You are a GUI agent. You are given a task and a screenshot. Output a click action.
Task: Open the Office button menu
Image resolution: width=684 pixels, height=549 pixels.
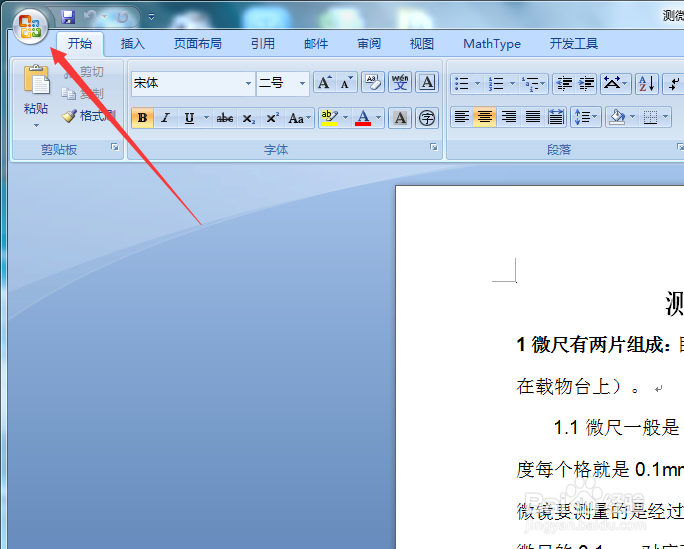click(30, 27)
